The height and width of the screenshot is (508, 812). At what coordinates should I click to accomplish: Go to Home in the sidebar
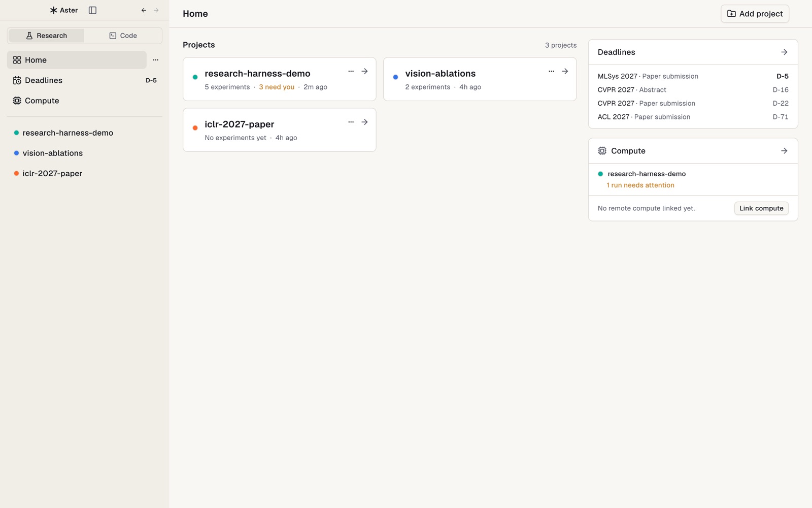click(77, 60)
